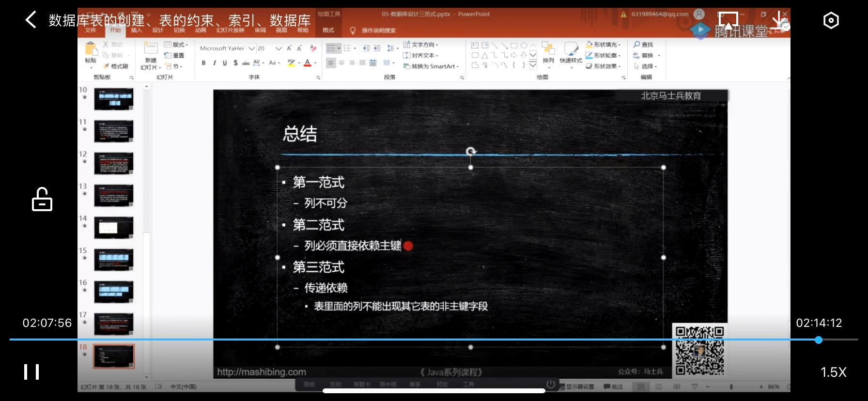
Task: Toggle the screen lock icon
Action: coord(42,199)
